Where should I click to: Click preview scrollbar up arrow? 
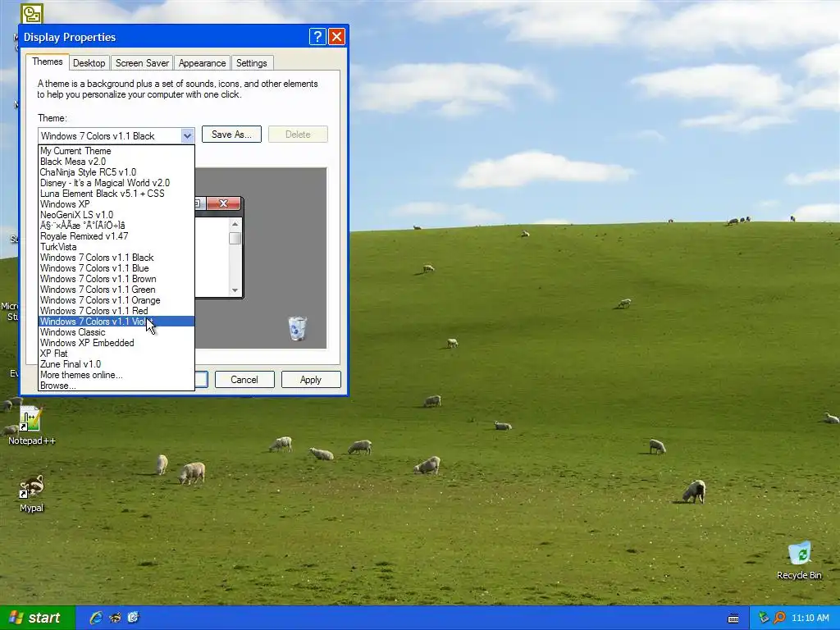click(235, 223)
